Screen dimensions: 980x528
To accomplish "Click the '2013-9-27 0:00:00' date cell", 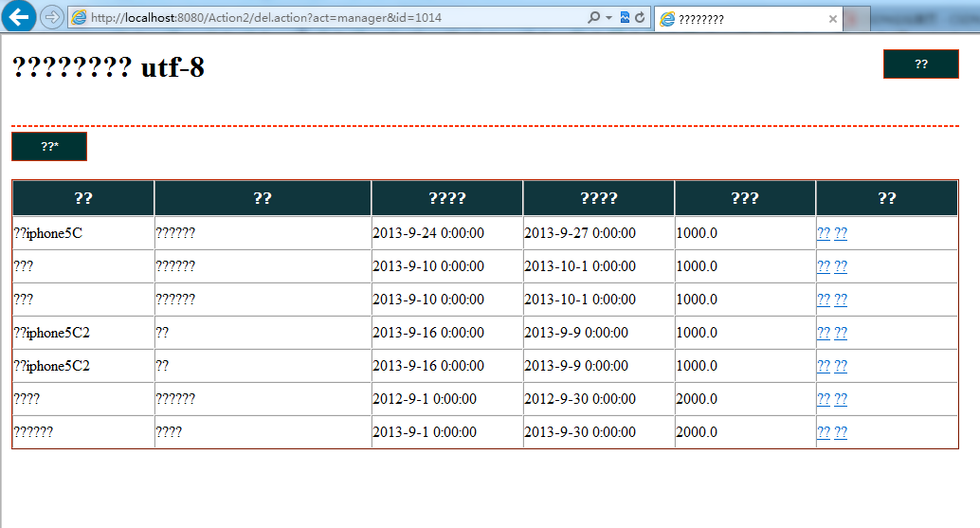I will pos(599,233).
